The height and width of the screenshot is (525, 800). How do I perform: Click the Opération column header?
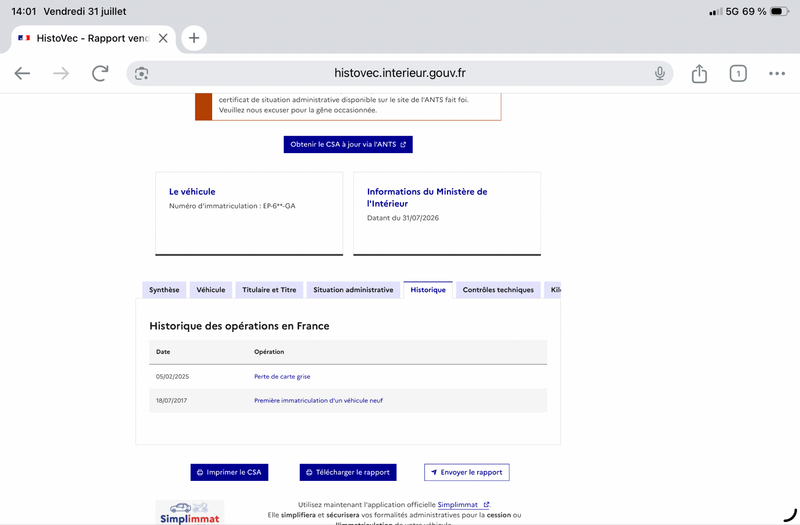point(269,352)
